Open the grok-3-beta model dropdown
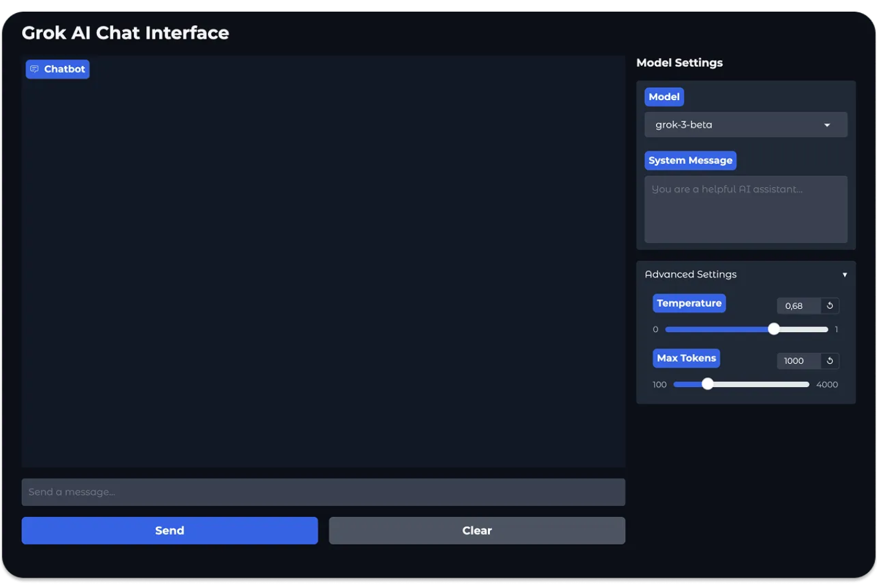The image size is (877, 588). [746, 125]
